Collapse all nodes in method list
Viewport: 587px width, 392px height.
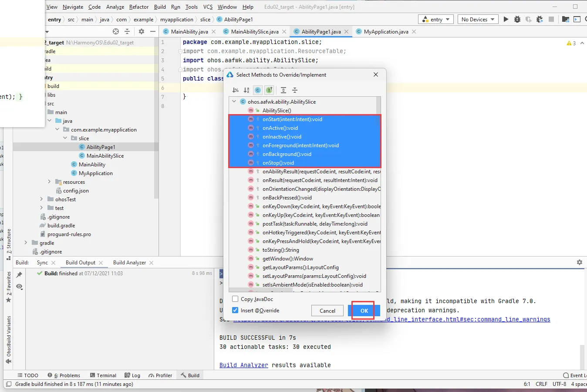point(295,90)
